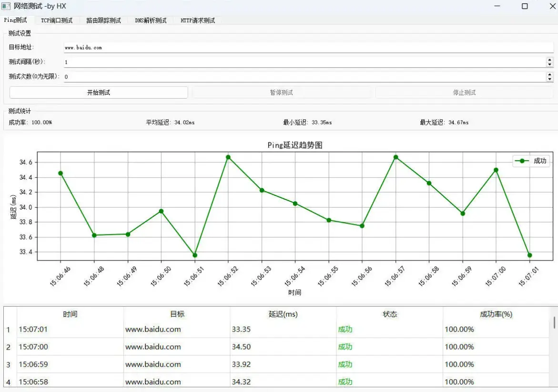Click the 时间 column header

70,314
